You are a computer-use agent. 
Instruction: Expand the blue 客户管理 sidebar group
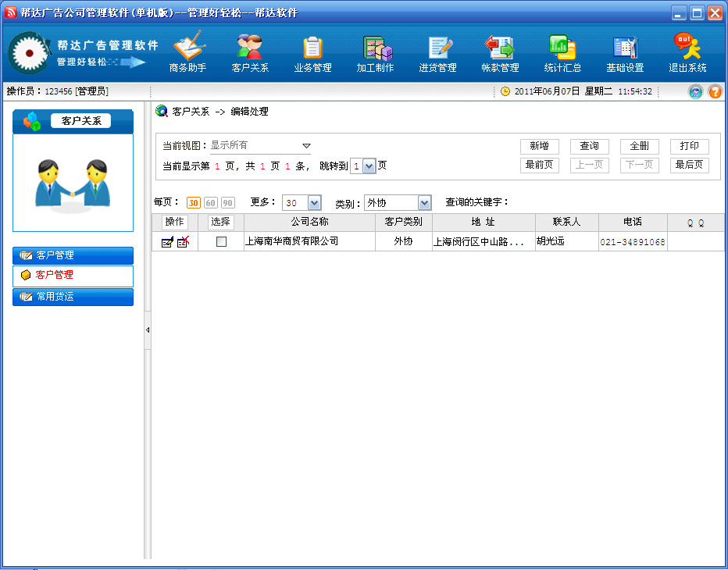tap(73, 255)
